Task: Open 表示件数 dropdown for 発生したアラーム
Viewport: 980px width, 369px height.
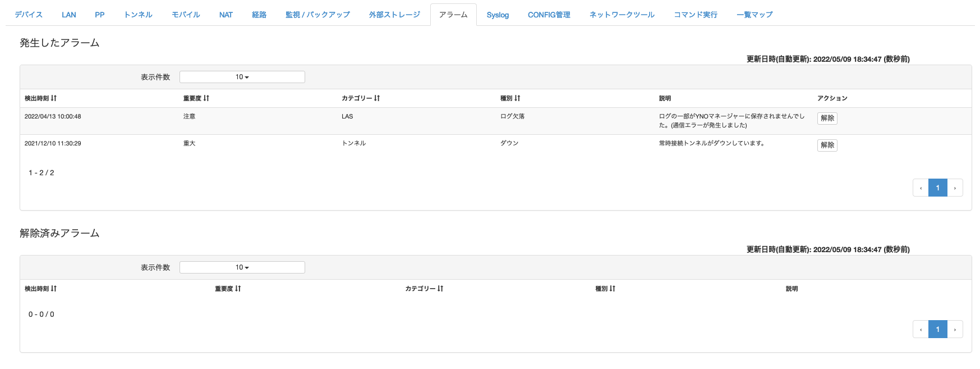Action: tap(242, 77)
